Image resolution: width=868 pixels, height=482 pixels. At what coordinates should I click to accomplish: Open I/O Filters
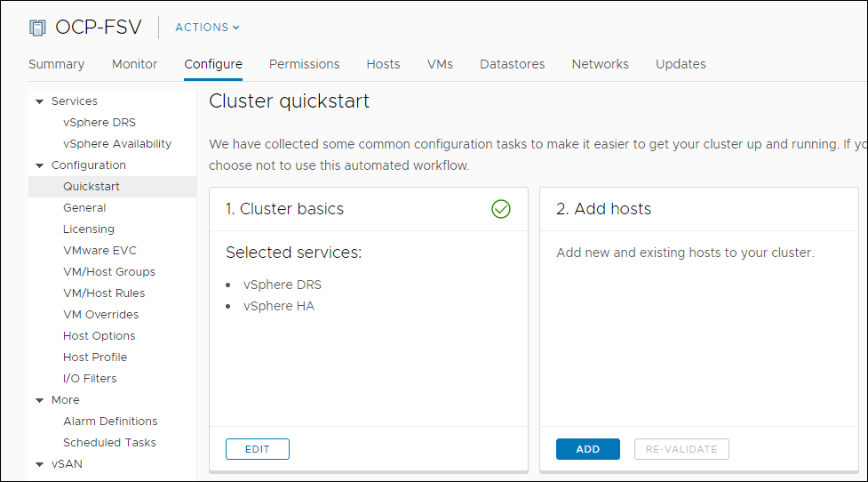click(90, 379)
